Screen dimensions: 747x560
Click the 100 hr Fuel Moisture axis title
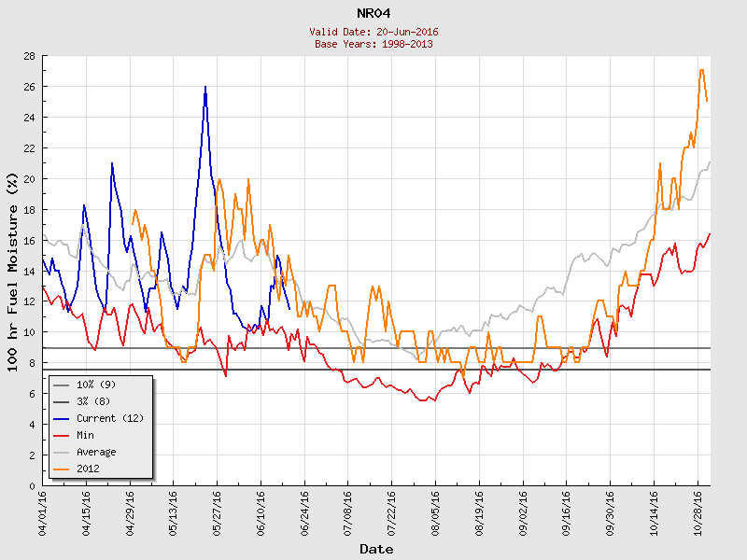(x=12, y=271)
